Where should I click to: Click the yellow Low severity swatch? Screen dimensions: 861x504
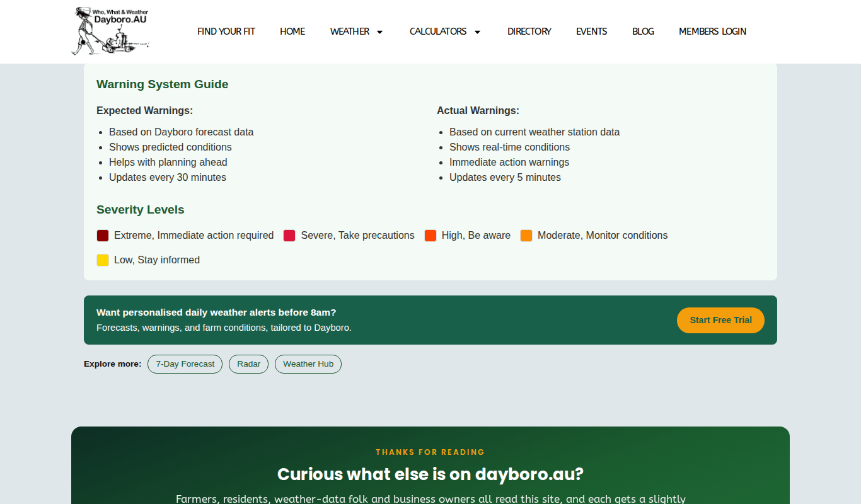[x=103, y=260]
